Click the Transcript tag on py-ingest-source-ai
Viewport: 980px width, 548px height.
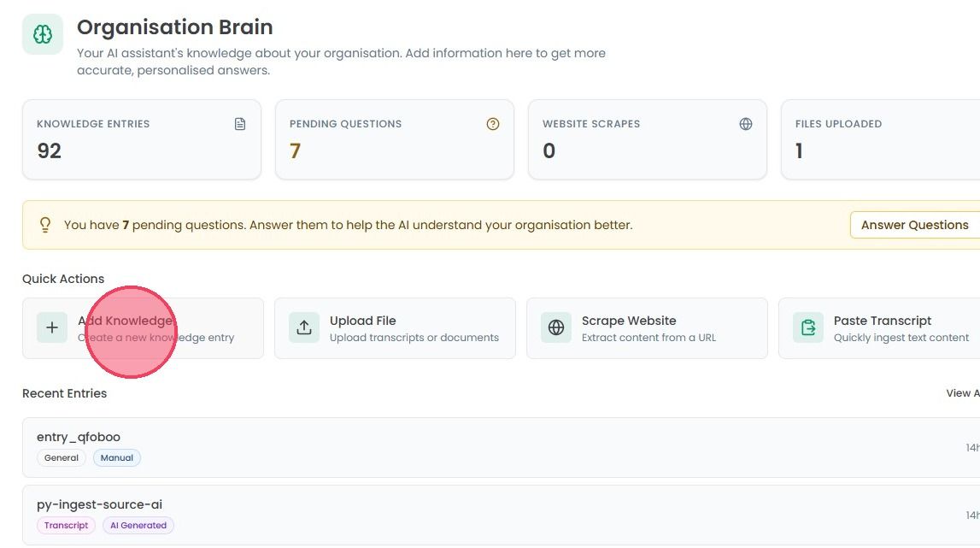tap(66, 526)
